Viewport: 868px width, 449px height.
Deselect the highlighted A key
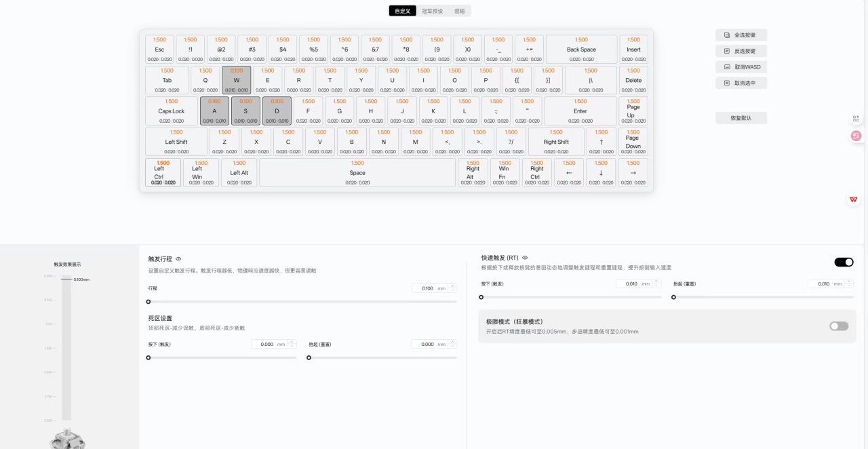click(x=214, y=111)
